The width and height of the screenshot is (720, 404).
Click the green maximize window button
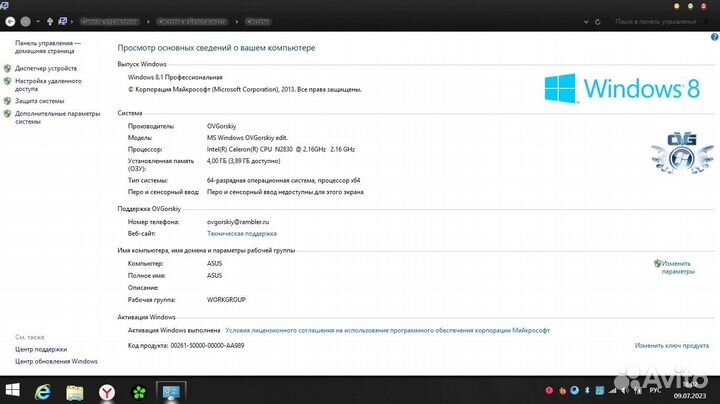[690, 6]
